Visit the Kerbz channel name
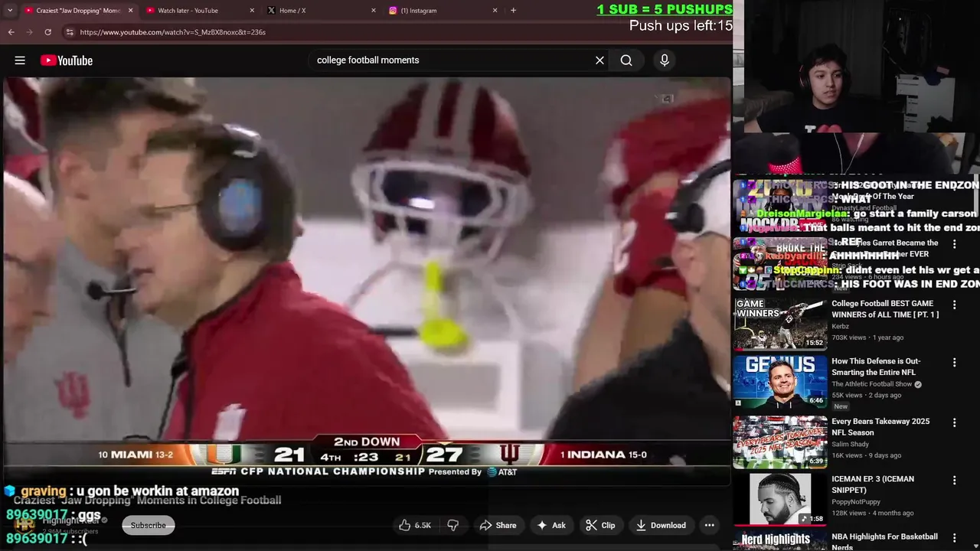Viewport: 980px width, 551px height. (840, 327)
